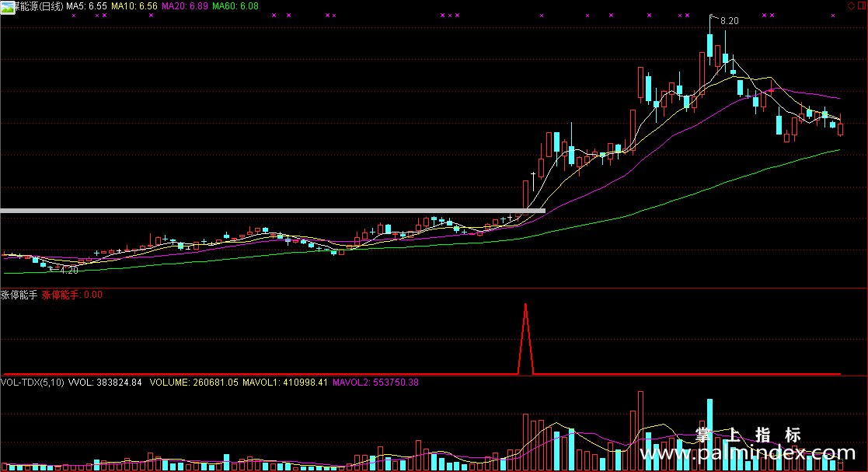Click the stock title ending in 能源(日线)
Viewport: 868px width, 472px height.
click(40, 6)
